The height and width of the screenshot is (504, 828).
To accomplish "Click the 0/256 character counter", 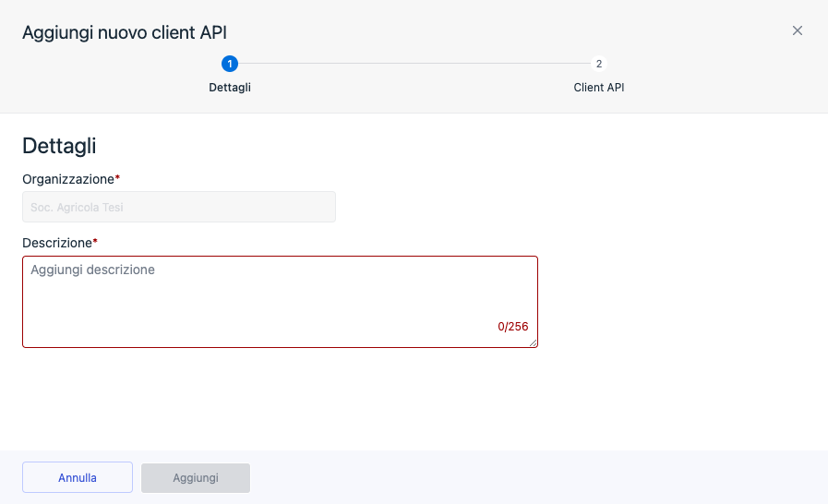I will point(512,327).
